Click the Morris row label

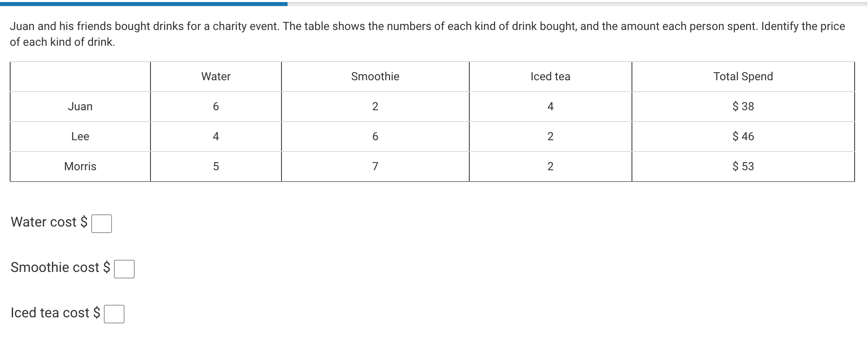tap(80, 166)
